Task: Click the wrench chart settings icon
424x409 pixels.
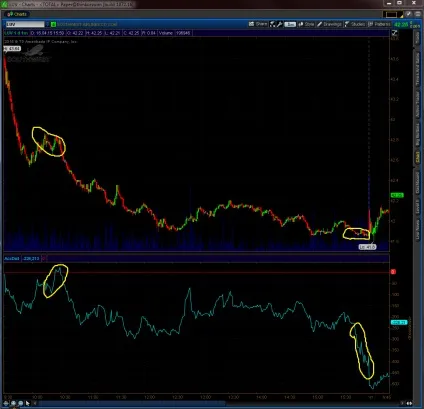Action: click(280, 24)
